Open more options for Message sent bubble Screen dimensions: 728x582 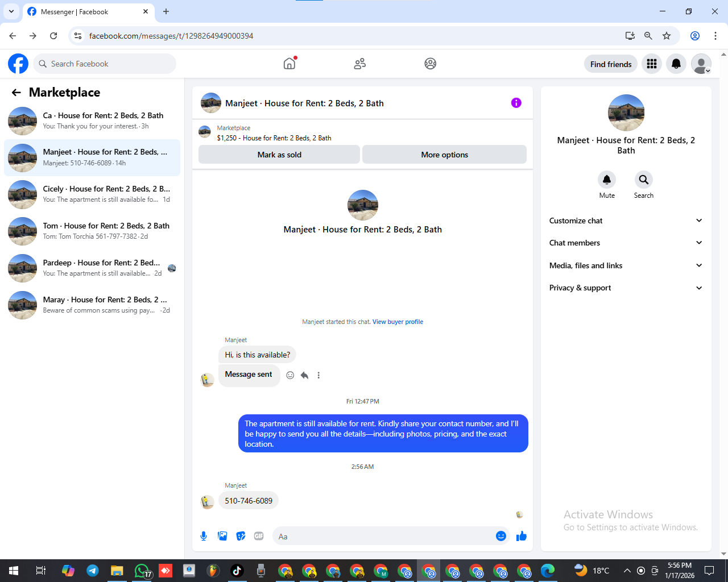pyautogui.click(x=319, y=375)
